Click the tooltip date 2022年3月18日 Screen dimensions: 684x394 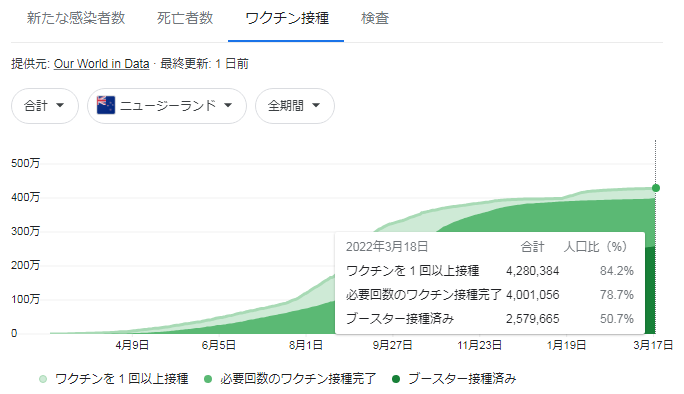coord(386,247)
